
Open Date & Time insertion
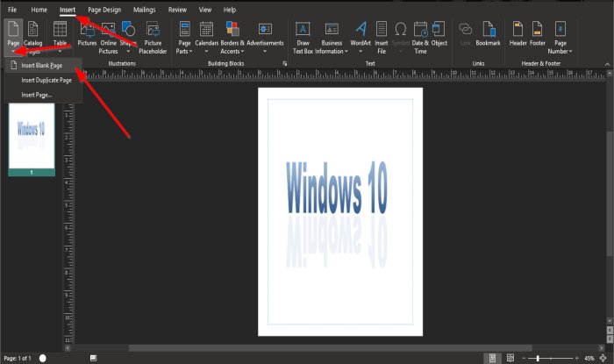coord(418,35)
